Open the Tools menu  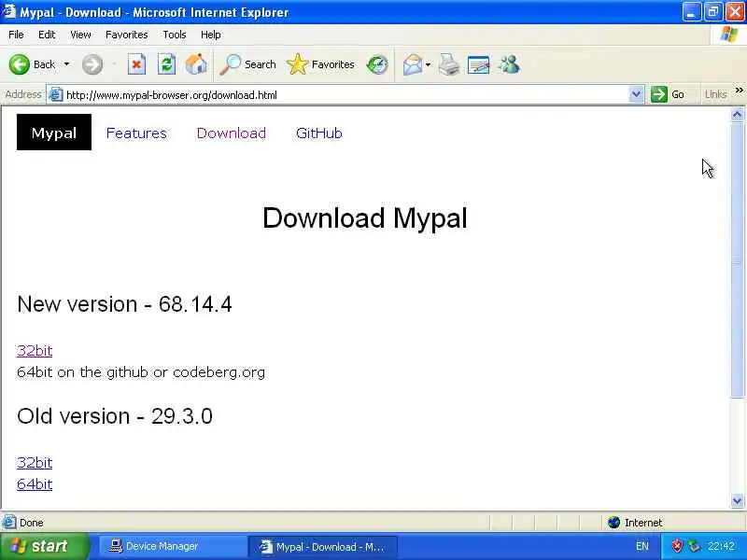175,35
